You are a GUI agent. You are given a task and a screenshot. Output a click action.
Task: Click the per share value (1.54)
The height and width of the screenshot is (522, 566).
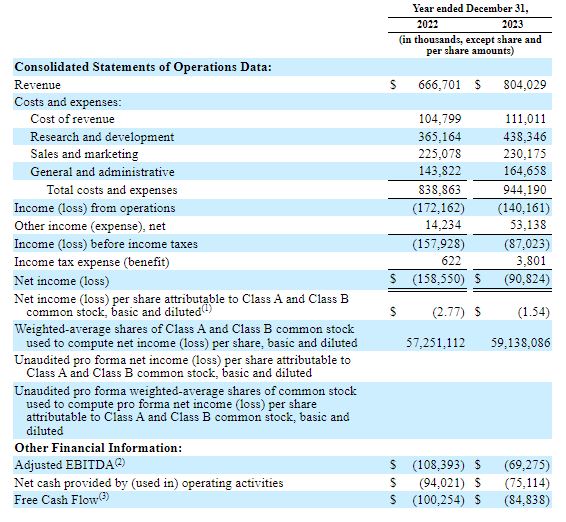pos(534,312)
